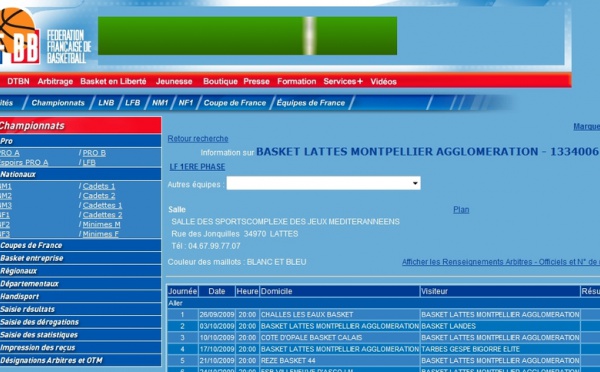Open Désignations Arbitres et OTM
This screenshot has width=600, height=372.
80,360
